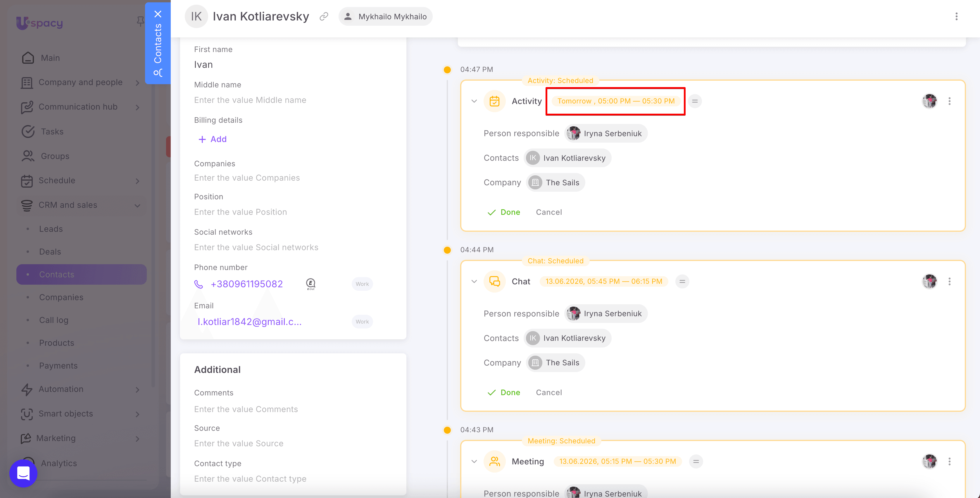
Task: Open Products page
Action: 57,343
